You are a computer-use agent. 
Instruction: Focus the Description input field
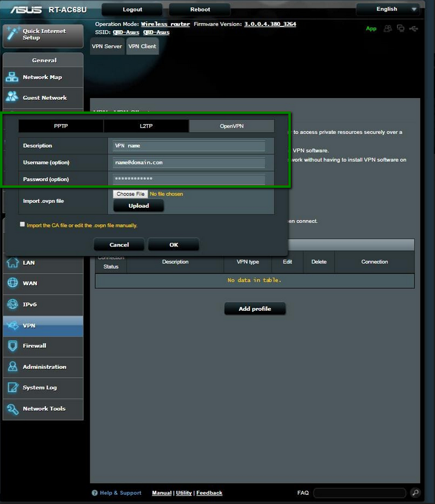pyautogui.click(x=189, y=145)
